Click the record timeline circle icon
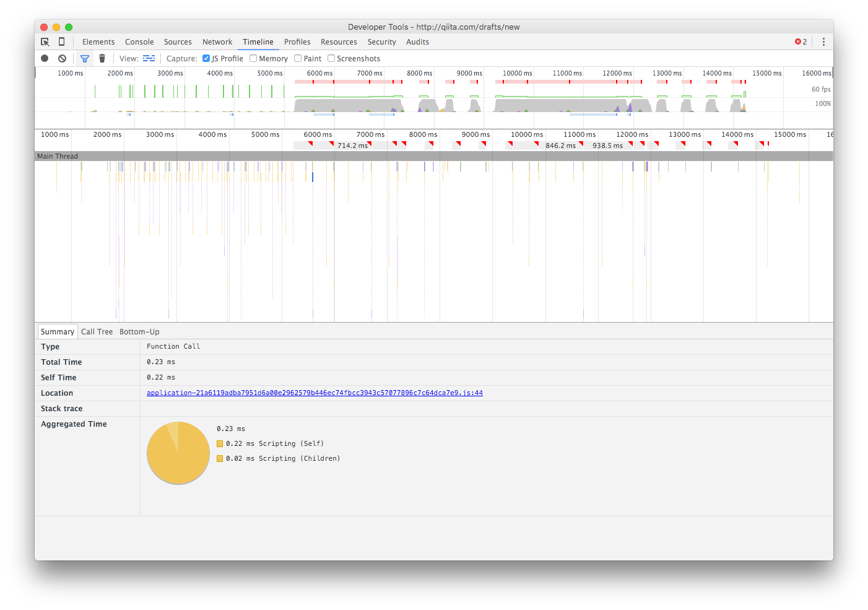The width and height of the screenshot is (868, 610). [x=44, y=58]
